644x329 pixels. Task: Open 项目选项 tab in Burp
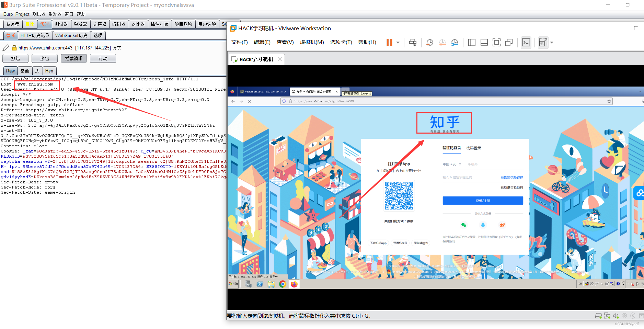point(183,24)
